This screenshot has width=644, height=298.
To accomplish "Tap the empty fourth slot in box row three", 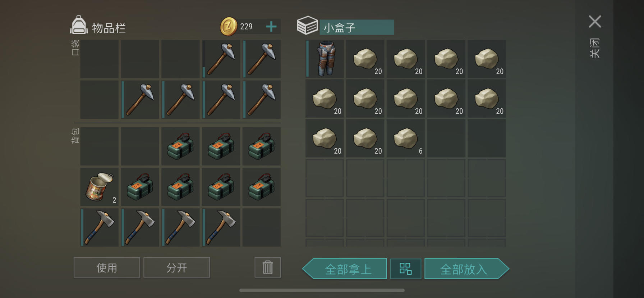I will point(446,138).
